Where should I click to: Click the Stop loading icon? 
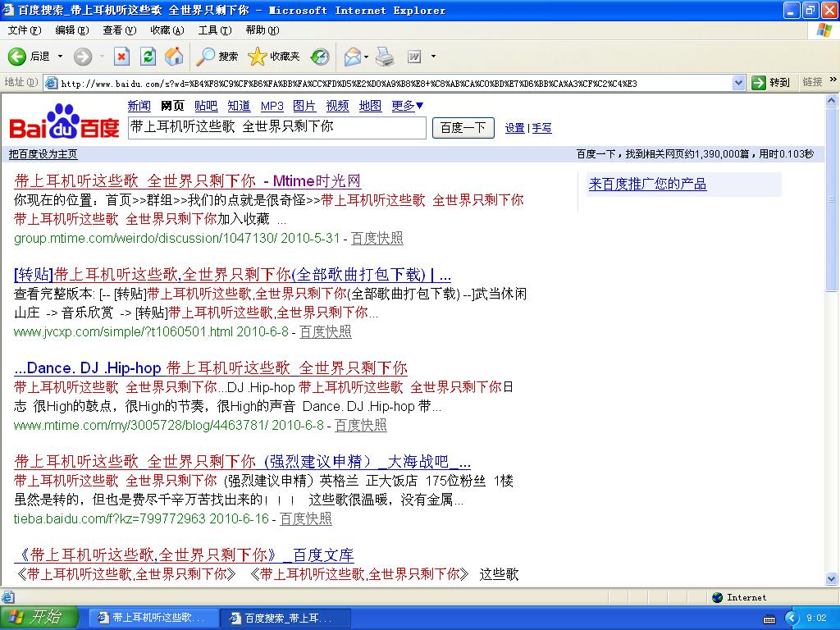click(x=121, y=57)
